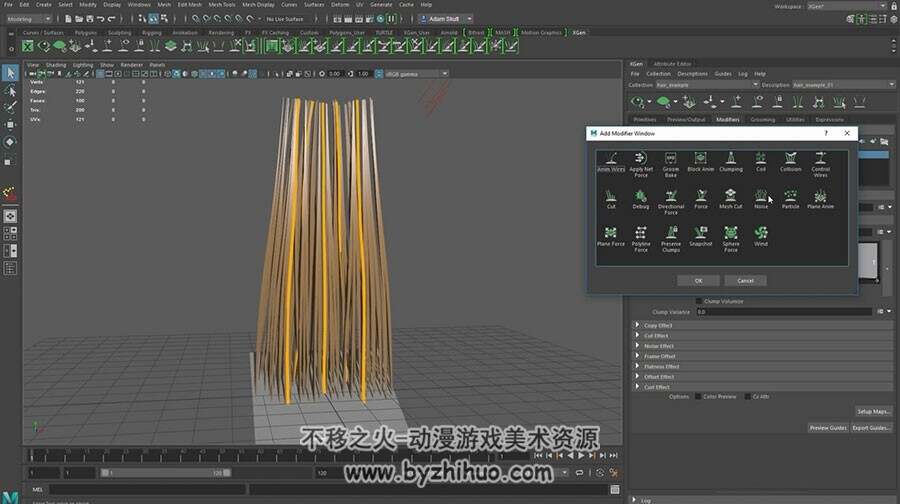
Task: Choose the Mesh Cut modifier
Action: (731, 199)
